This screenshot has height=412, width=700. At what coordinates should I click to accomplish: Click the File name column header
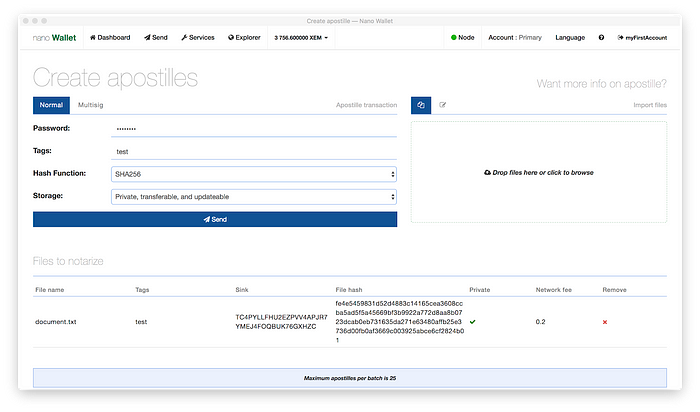(50, 290)
